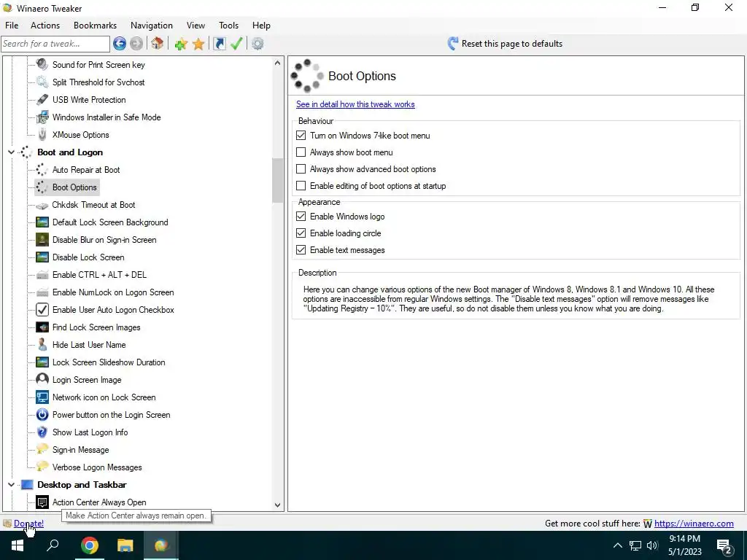This screenshot has height=560, width=747.
Task: Open the notifications Action Center icon
Action: click(724, 545)
